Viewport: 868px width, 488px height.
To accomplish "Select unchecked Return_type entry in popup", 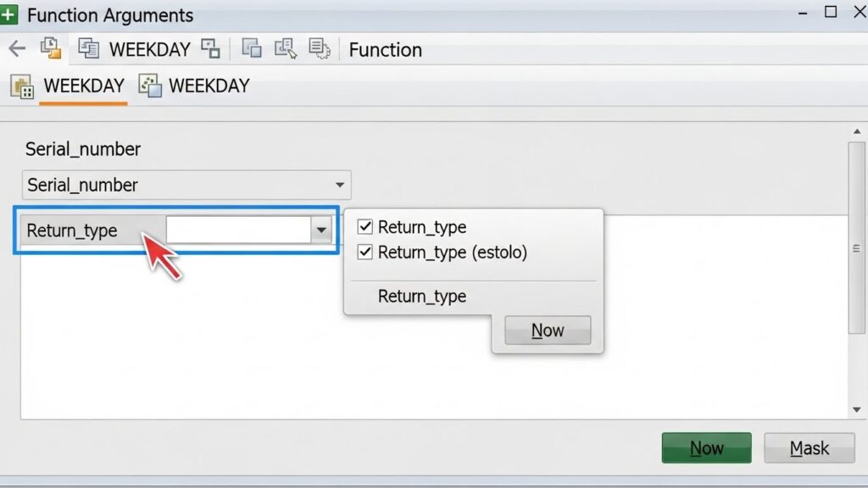I will [x=422, y=297].
